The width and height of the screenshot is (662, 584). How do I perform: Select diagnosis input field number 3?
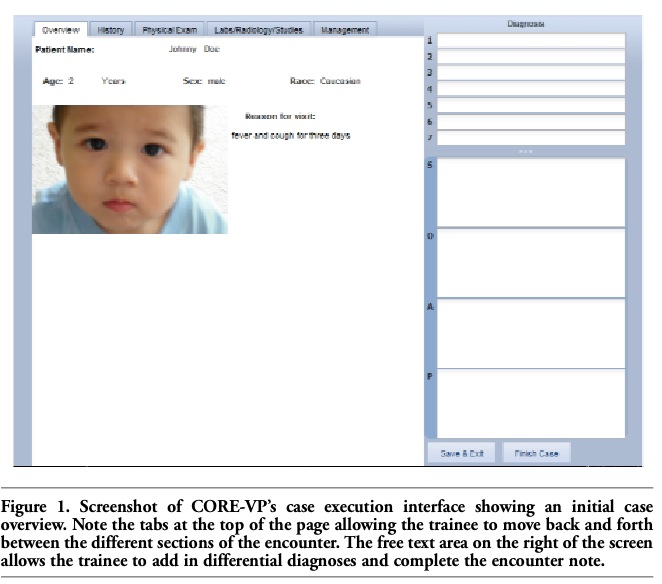click(x=531, y=73)
